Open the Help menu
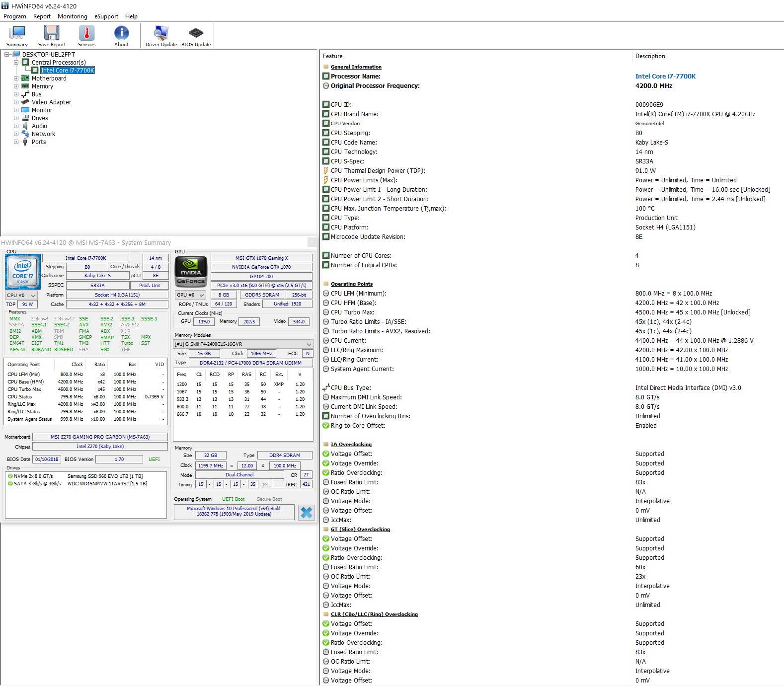This screenshot has width=784, height=686. tap(132, 16)
